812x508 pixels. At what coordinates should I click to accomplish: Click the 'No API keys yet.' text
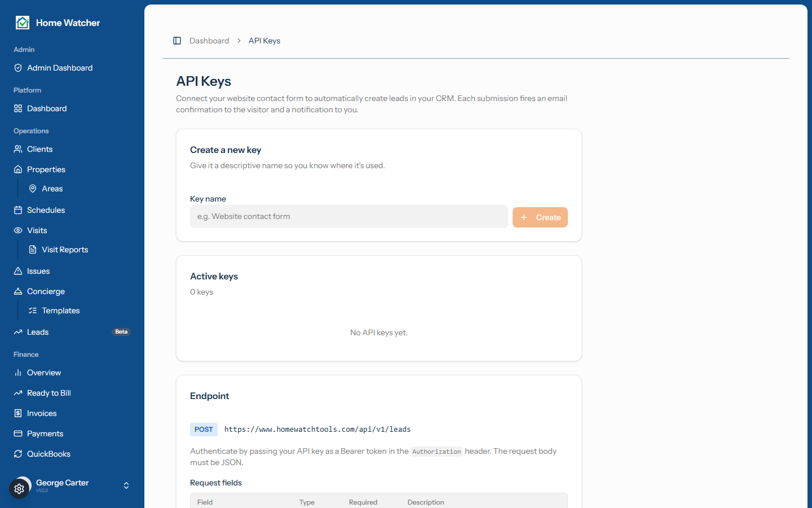pos(379,332)
